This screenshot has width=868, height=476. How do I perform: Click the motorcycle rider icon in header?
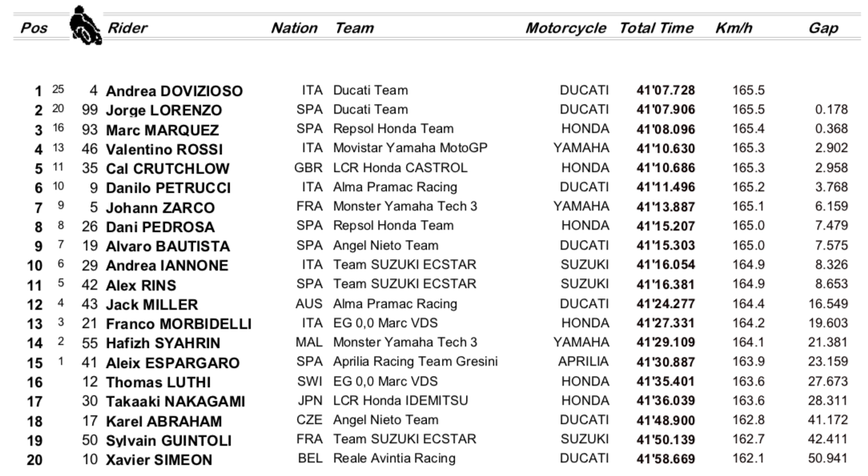tap(84, 26)
